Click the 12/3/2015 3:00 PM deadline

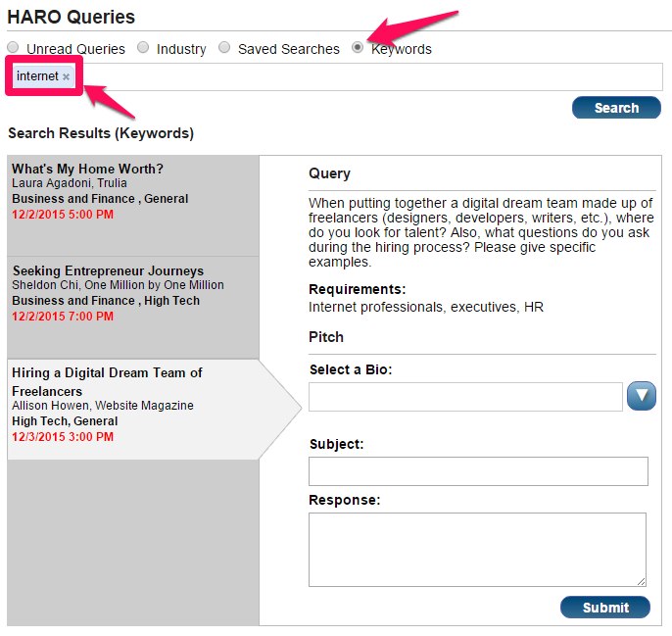(x=63, y=437)
